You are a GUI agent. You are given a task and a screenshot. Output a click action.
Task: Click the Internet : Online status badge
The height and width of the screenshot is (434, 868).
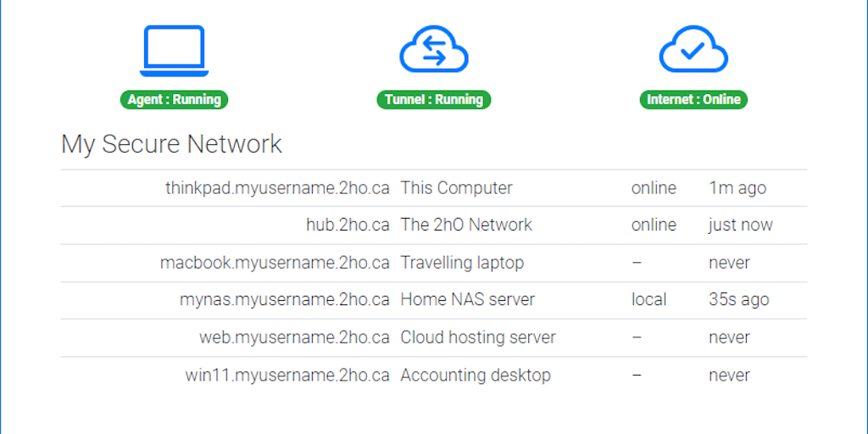(x=693, y=99)
